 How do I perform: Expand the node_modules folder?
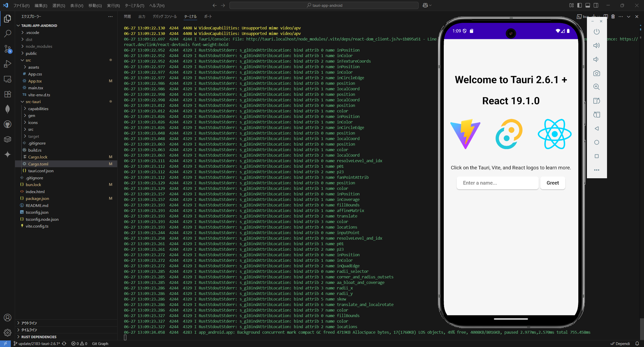click(x=39, y=46)
